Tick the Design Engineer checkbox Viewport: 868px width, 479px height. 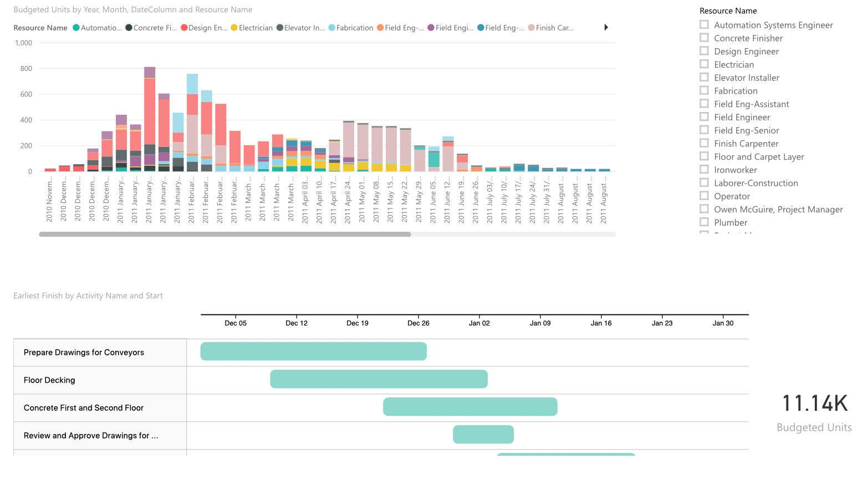coord(704,51)
